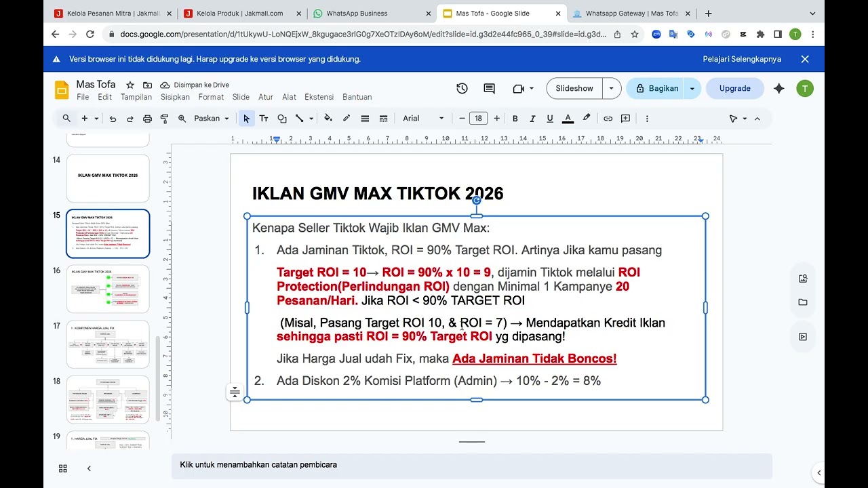Open more toolbar options (three dots)
Image resolution: width=868 pixels, height=488 pixels.
[x=647, y=119]
